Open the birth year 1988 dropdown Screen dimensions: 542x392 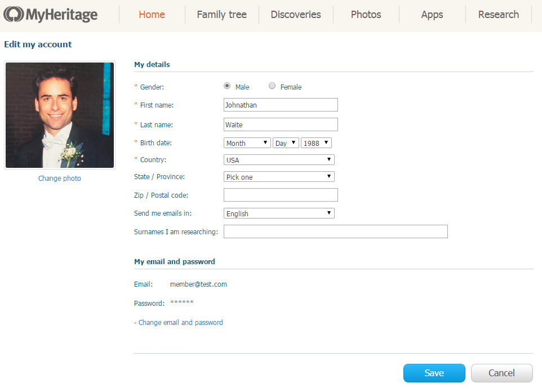pos(316,143)
